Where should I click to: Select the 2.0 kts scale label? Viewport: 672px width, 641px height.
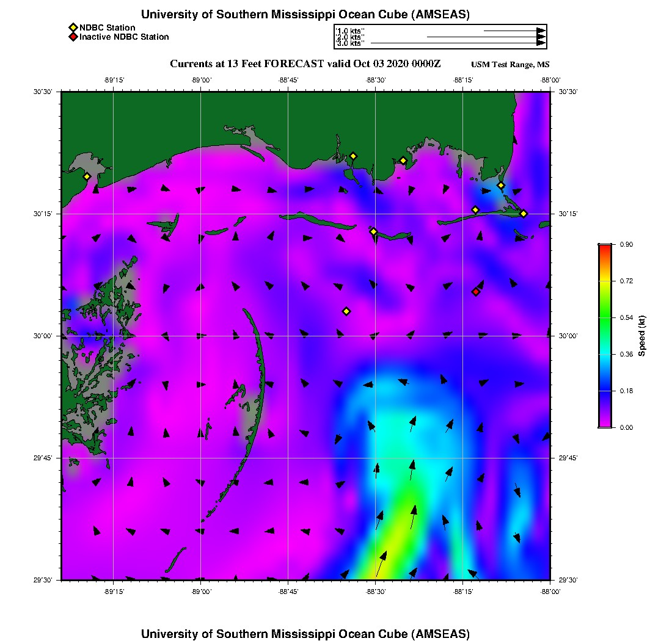pyautogui.click(x=350, y=37)
